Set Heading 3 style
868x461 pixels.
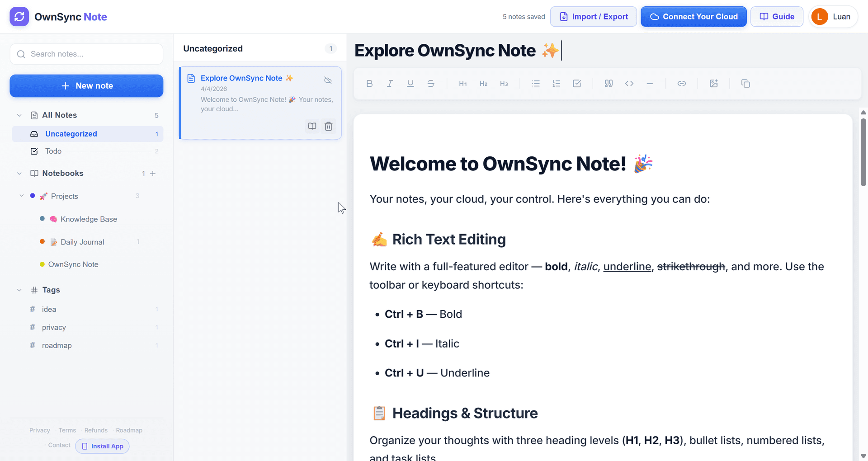point(504,84)
